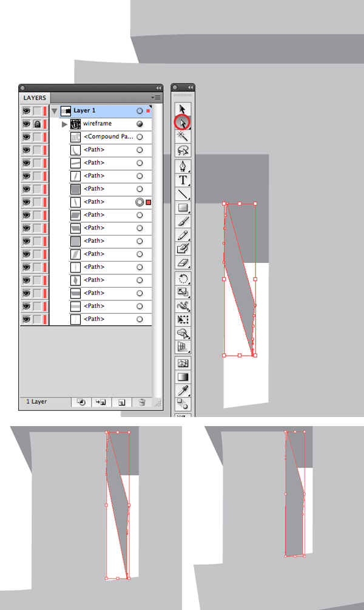Screen dimensions: 364x610
Task: Select the Free Transform tool
Action: tap(183, 319)
